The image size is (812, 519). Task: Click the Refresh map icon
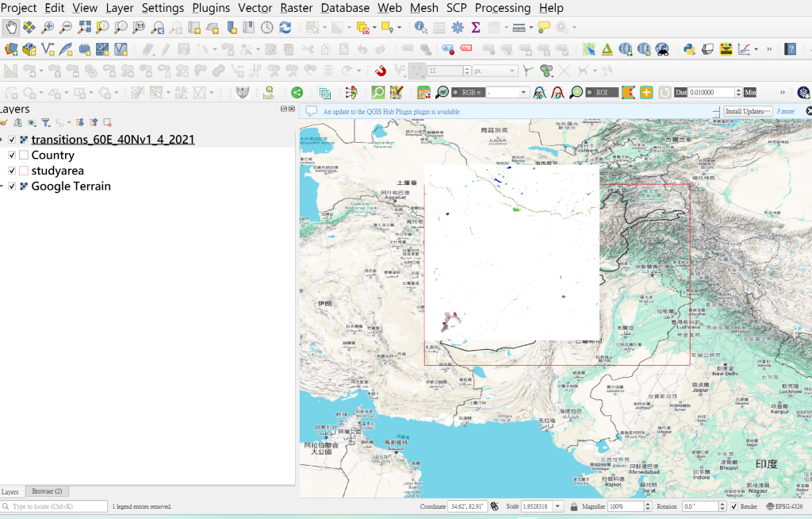[285, 27]
